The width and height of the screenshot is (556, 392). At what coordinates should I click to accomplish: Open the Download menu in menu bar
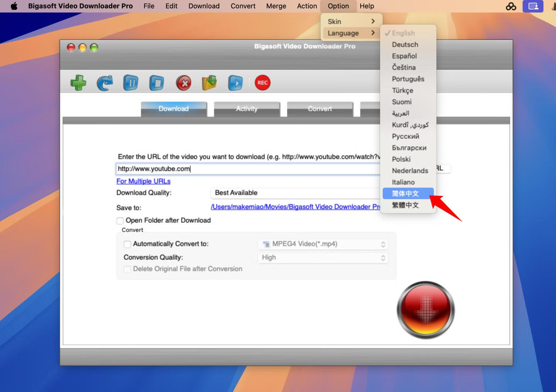[x=204, y=6]
